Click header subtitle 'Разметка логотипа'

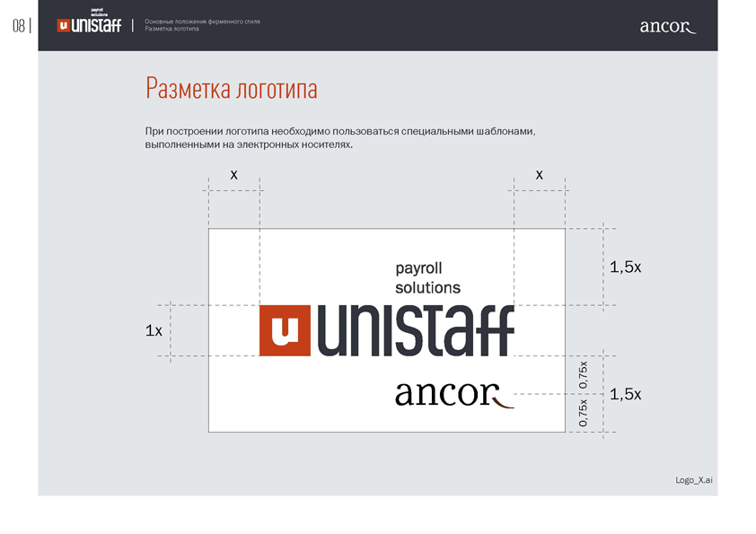click(171, 29)
